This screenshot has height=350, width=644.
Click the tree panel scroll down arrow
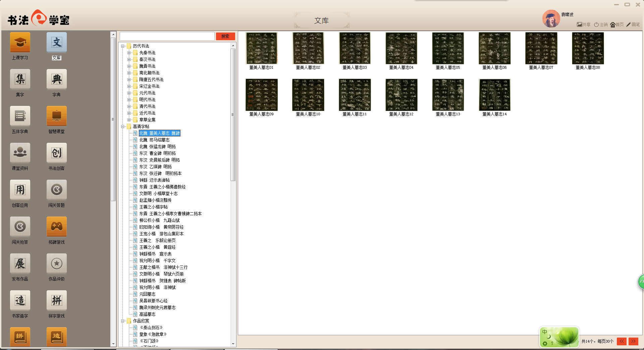(x=233, y=344)
